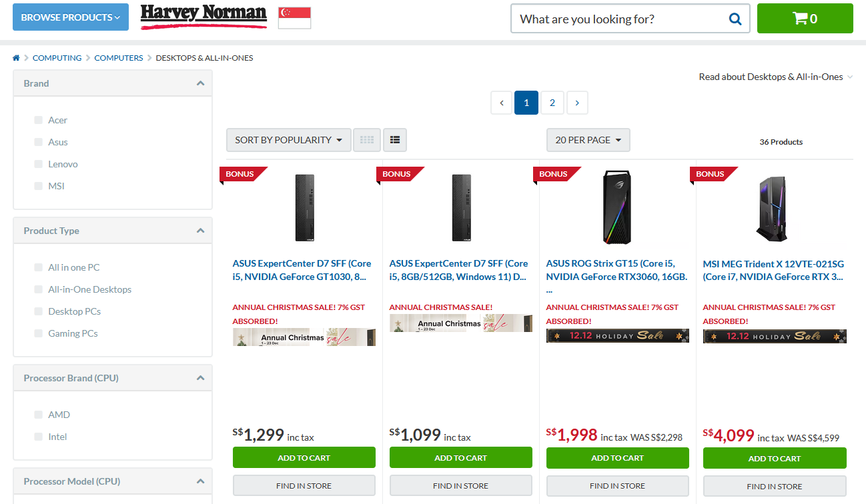Viewport: 866px width, 504px height.
Task: Open the Computing breadcrumb link
Action: [57, 58]
